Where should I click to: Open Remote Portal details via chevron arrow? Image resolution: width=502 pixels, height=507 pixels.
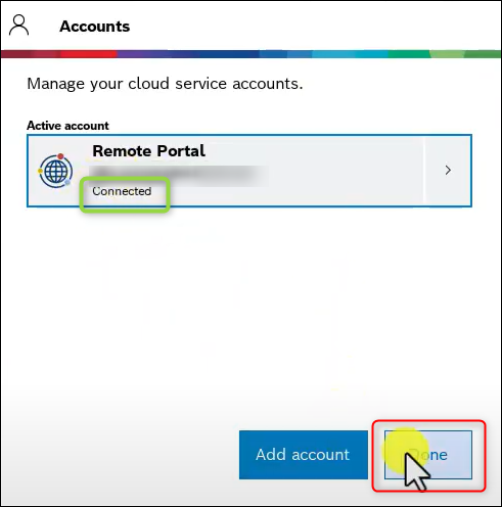(x=448, y=170)
